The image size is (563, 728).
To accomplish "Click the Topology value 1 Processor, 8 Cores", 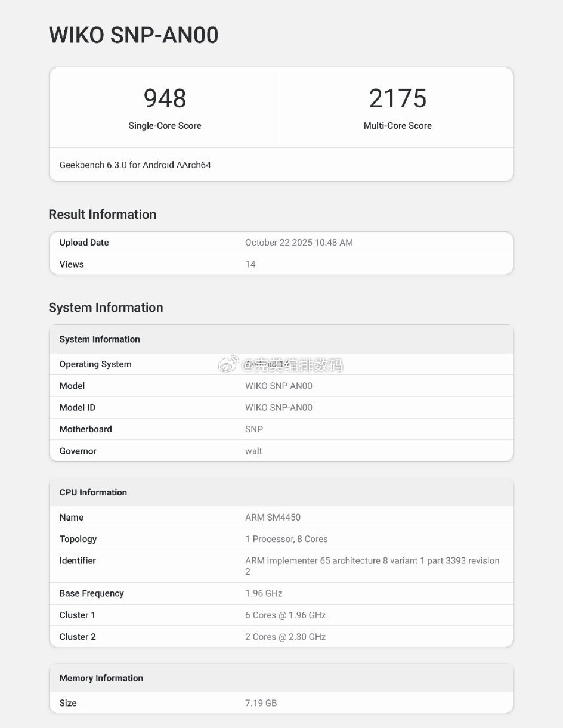I will [x=286, y=539].
